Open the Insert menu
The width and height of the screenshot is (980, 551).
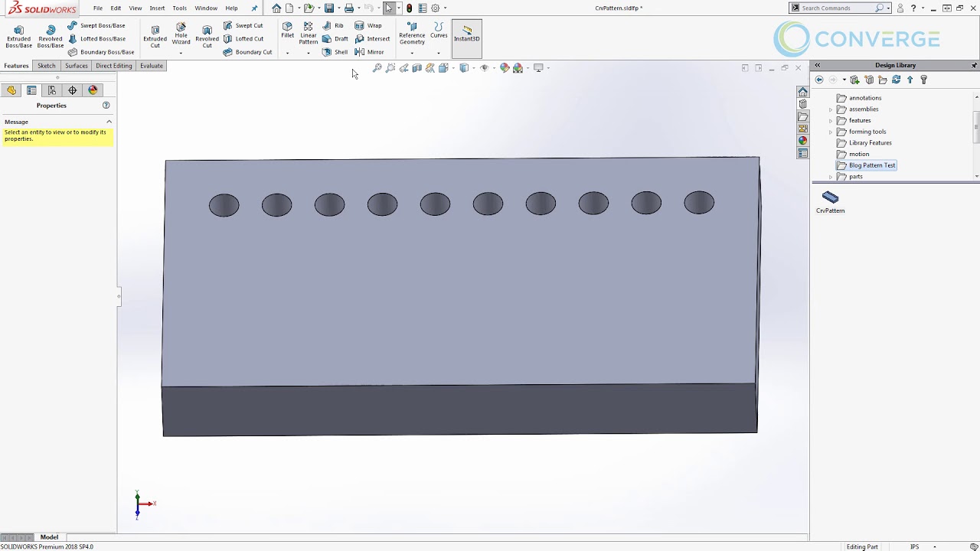pos(157,8)
